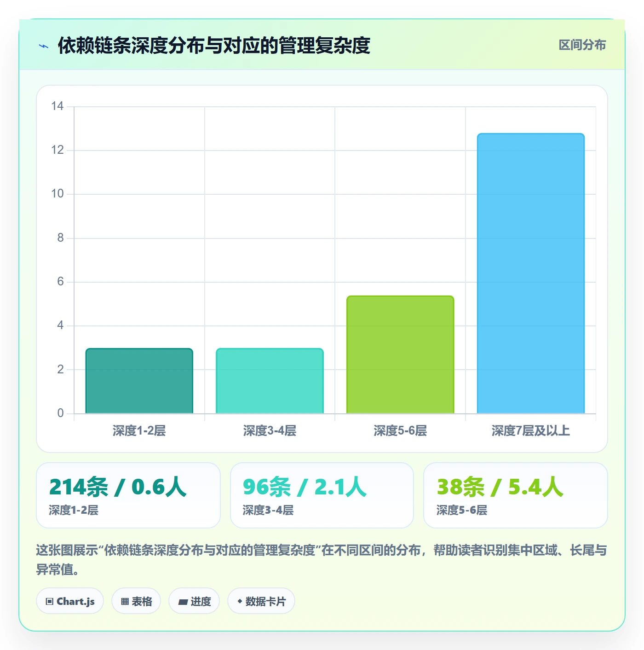Click the progress icon in 进度 tag
Screen dimensions: 644x650
[183, 602]
